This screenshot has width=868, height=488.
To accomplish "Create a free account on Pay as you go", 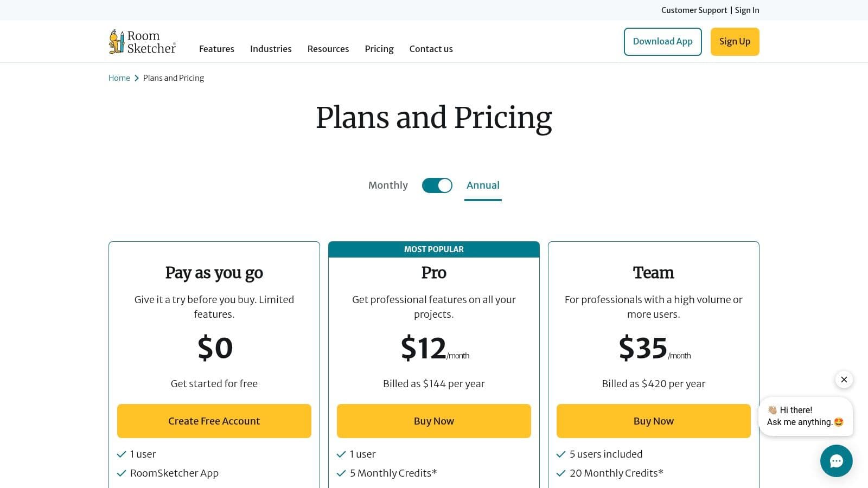I will tap(214, 421).
